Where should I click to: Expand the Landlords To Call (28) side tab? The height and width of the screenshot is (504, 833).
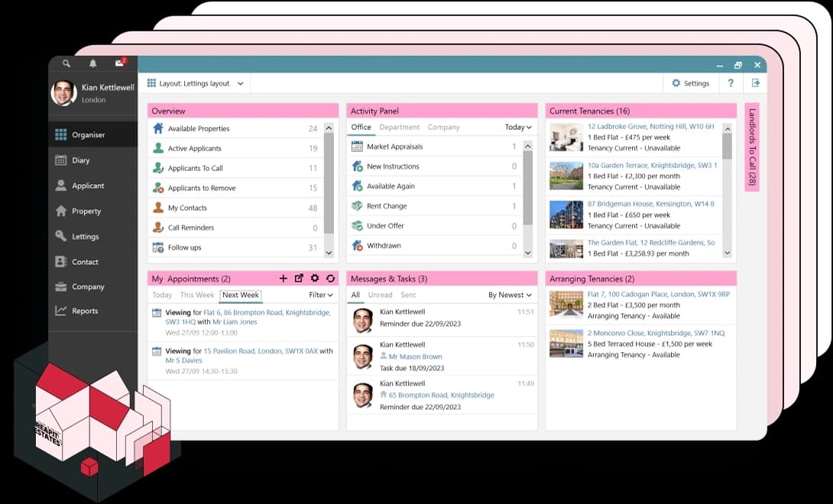(x=752, y=147)
